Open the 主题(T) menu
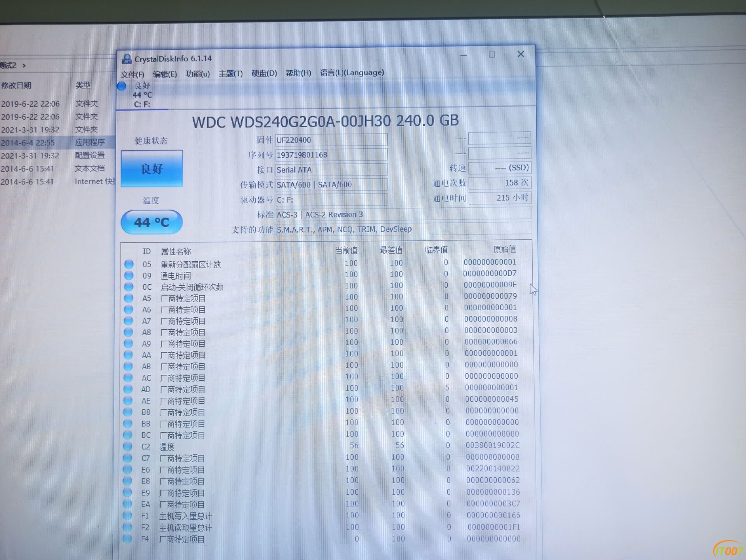The width and height of the screenshot is (746, 560). (x=230, y=73)
